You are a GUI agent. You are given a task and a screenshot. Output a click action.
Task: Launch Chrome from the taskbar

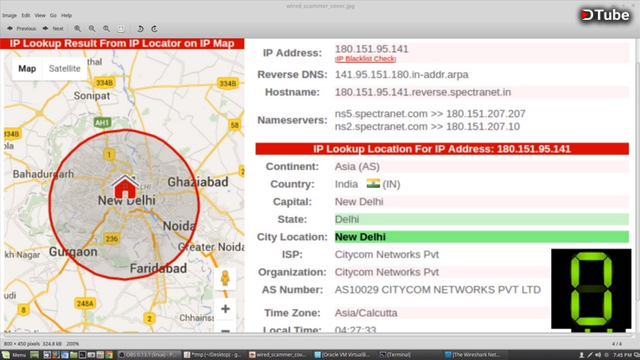109,355
